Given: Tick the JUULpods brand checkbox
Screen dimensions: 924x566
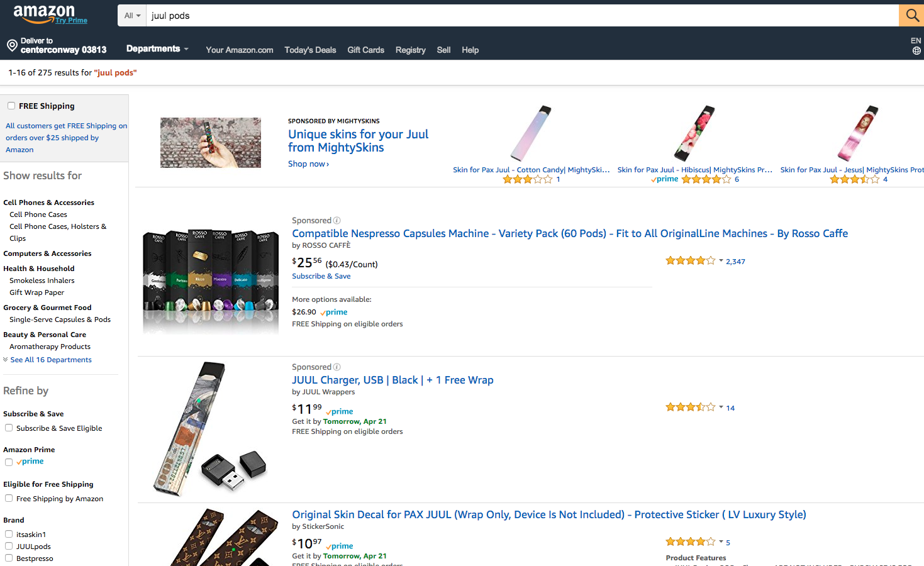Looking at the screenshot, I should tap(9, 546).
